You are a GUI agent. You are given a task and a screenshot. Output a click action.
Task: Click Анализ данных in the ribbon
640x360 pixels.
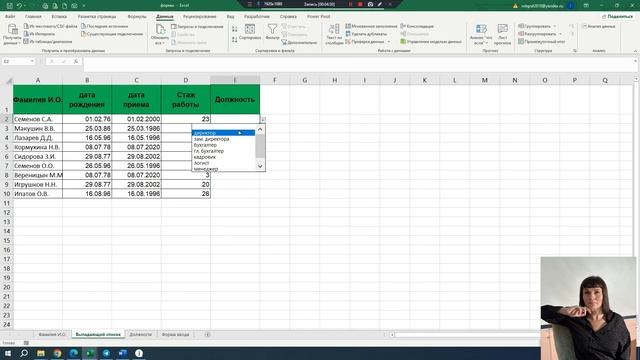point(599,26)
